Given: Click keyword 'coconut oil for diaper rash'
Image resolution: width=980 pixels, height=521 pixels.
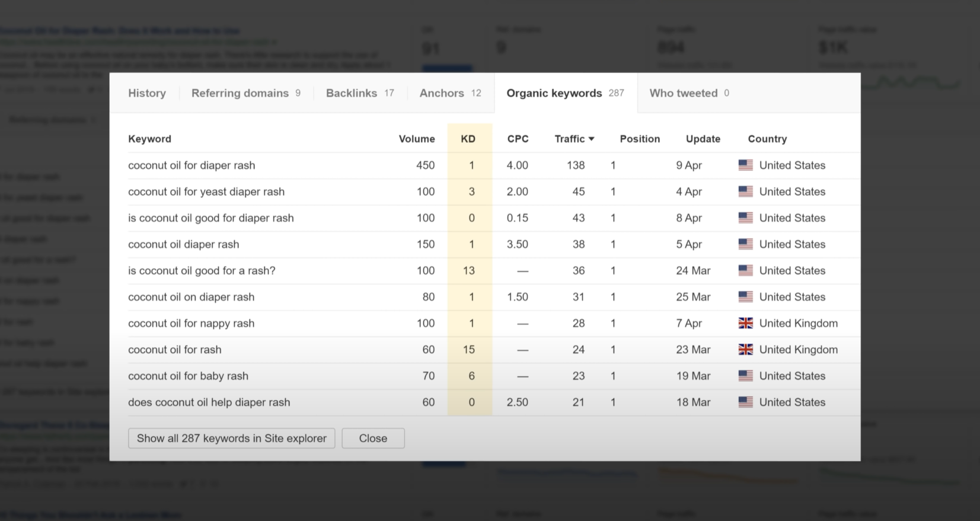Looking at the screenshot, I should tap(191, 165).
